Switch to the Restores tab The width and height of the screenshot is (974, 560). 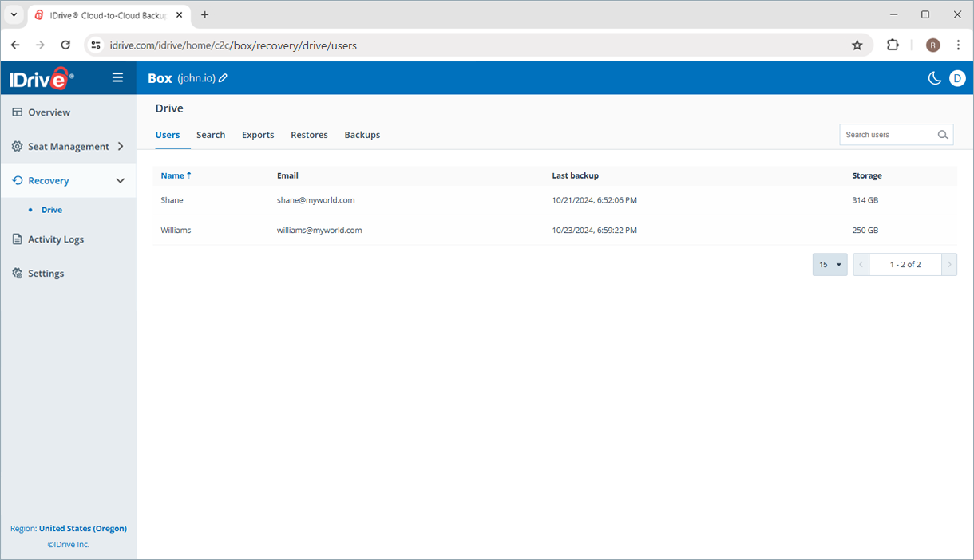pyautogui.click(x=309, y=135)
